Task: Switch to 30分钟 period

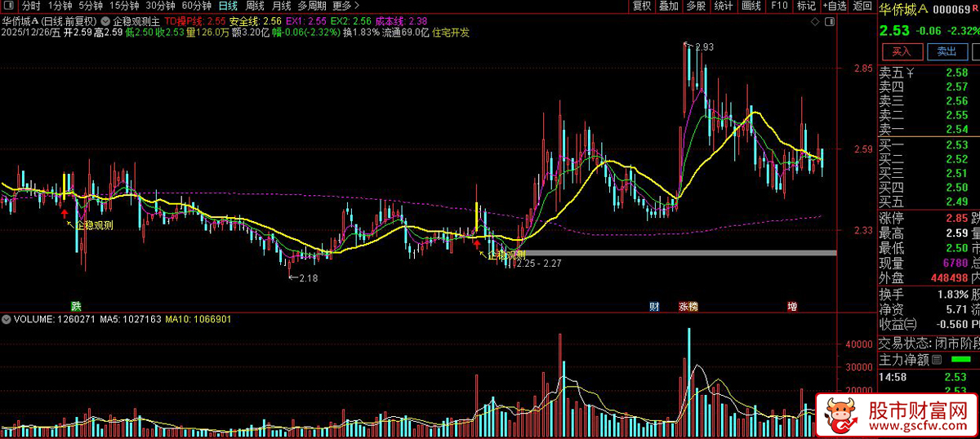Action: [x=160, y=6]
